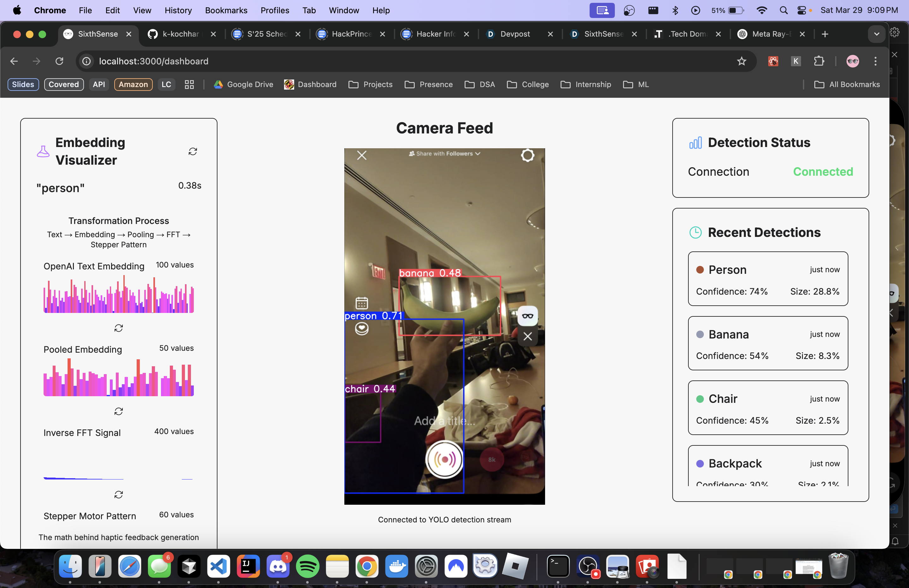Click the calendar icon in camera feed
The height and width of the screenshot is (588, 909).
pos(361,303)
